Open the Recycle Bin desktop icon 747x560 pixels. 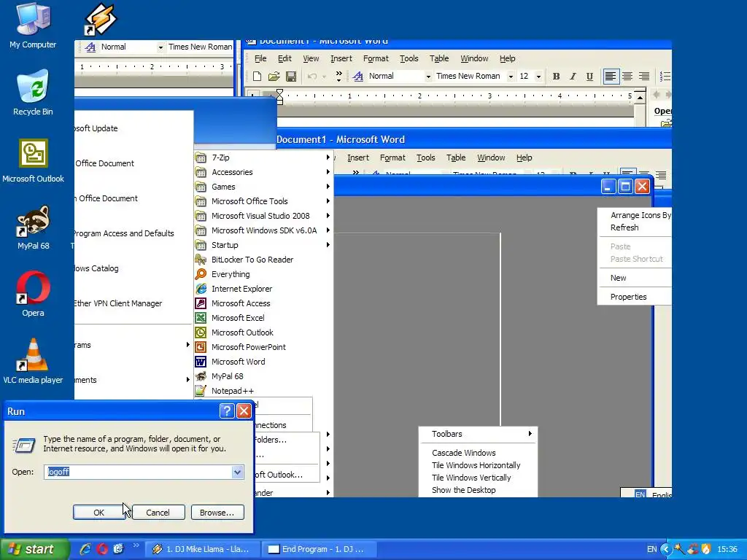tap(33, 93)
